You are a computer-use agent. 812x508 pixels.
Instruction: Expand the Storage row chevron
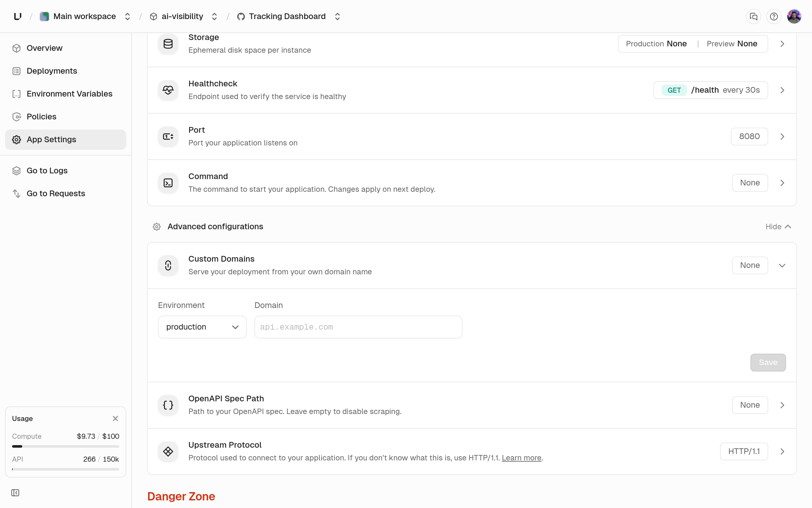click(782, 44)
